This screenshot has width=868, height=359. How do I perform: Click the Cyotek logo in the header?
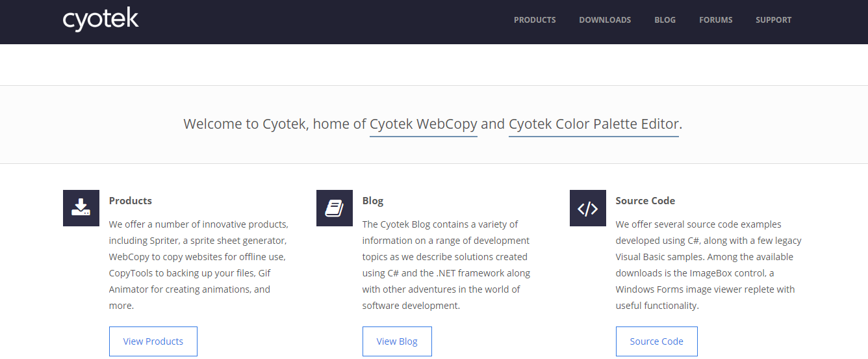(101, 20)
